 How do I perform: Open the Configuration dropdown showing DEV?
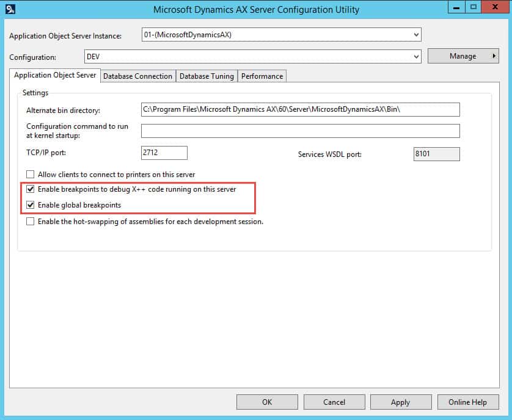252,56
